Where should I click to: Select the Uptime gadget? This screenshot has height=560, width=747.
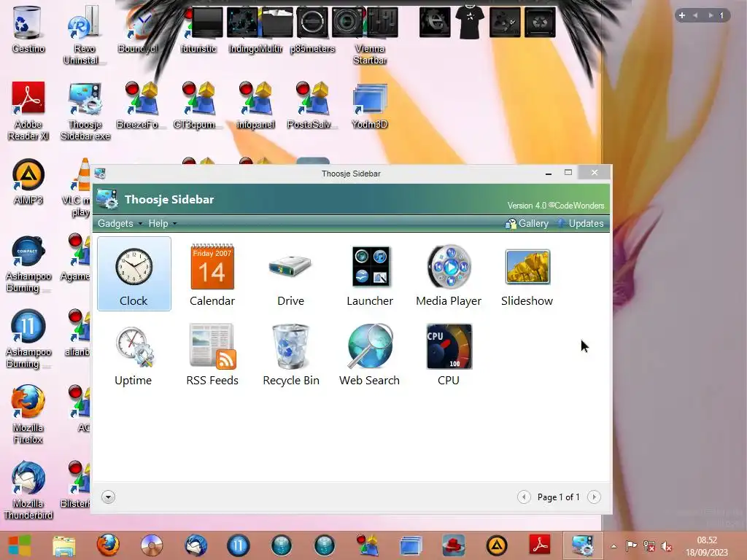(x=133, y=355)
